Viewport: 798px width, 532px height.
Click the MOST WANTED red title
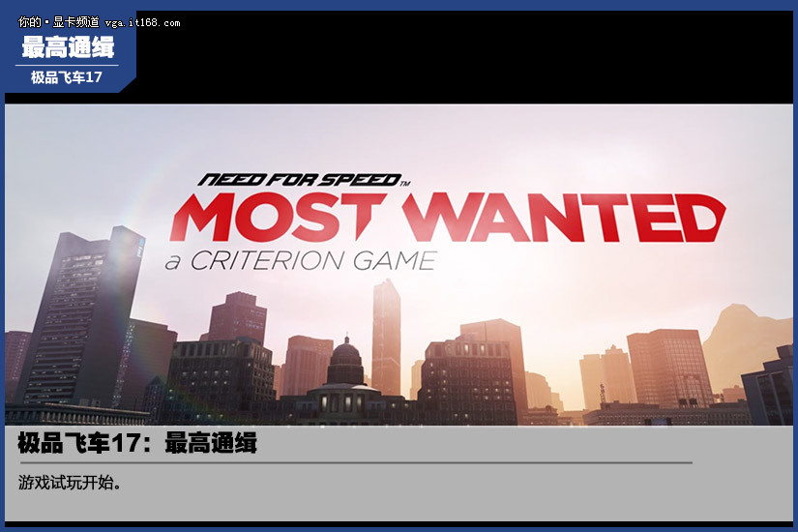[447, 218]
